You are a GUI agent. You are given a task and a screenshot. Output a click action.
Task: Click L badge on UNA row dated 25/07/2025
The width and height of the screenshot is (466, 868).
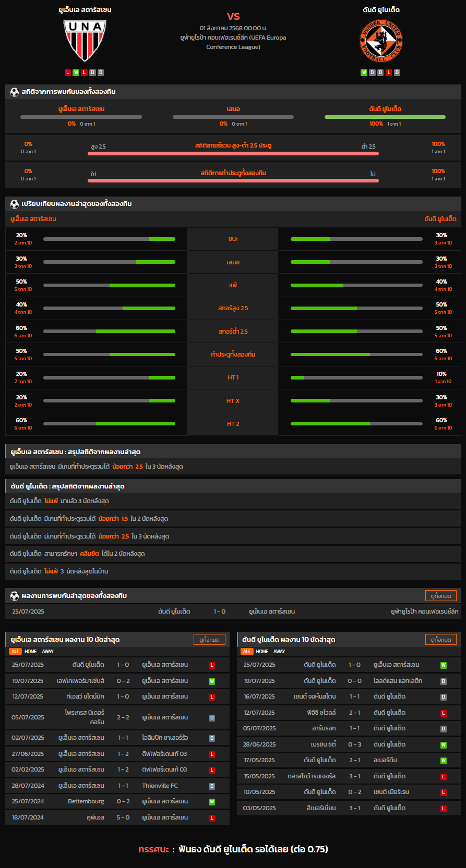(212, 665)
